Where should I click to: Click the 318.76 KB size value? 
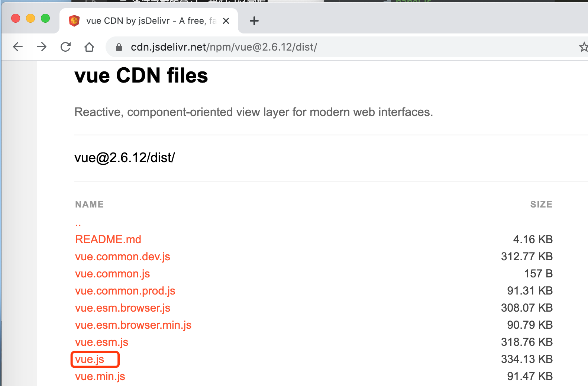click(x=527, y=342)
